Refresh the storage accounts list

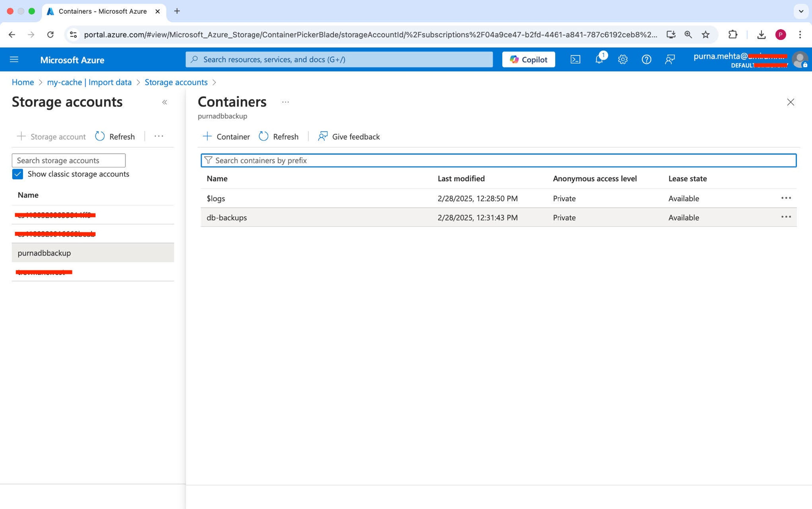115,137
